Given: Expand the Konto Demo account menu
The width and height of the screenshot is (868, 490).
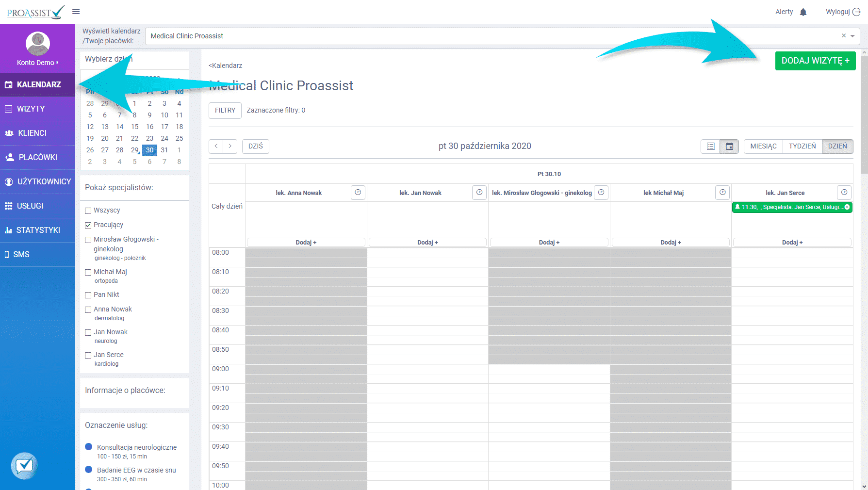Looking at the screenshot, I should (37, 63).
